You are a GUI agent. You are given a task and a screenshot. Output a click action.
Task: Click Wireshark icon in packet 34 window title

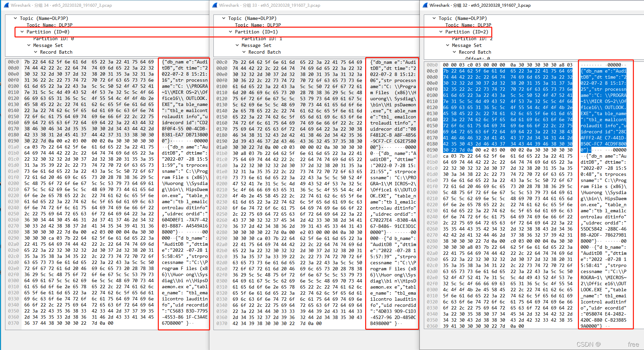coord(6,5)
